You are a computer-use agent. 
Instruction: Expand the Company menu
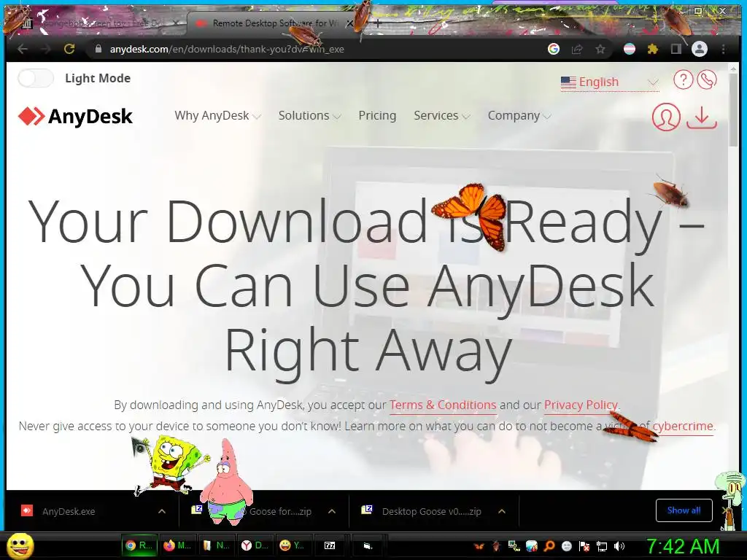tap(519, 116)
